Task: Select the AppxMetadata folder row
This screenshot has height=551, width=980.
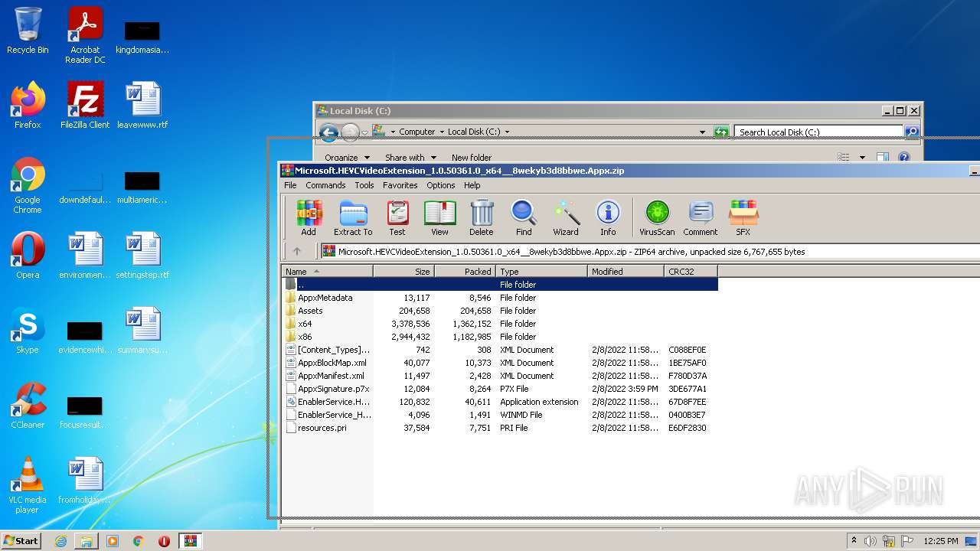Action: click(x=500, y=298)
